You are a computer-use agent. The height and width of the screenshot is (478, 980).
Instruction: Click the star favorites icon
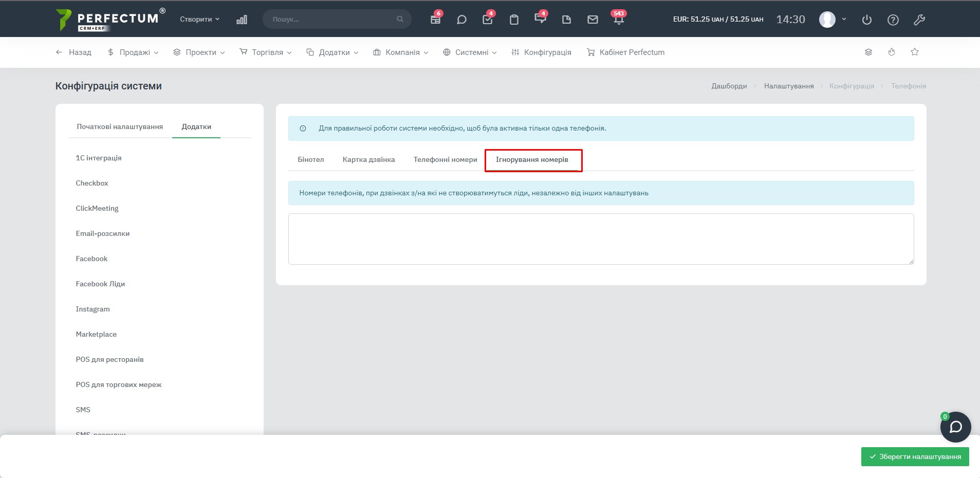coord(915,52)
